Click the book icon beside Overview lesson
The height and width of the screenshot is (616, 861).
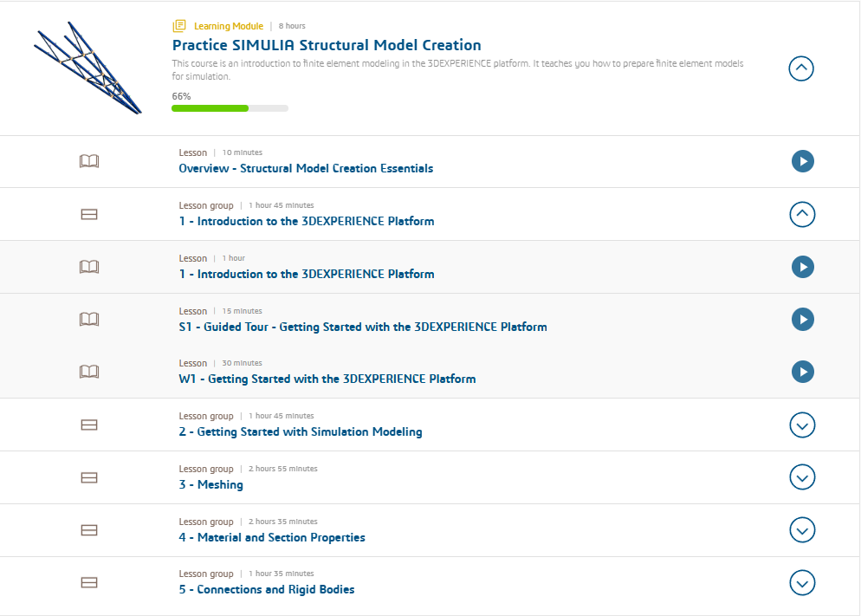(x=89, y=161)
